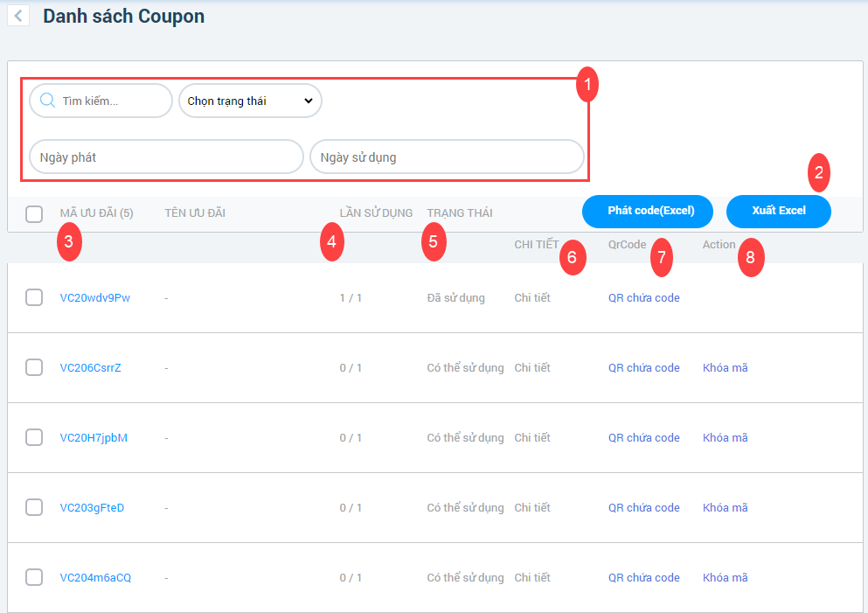
Task: Click the Action column header
Action: point(719,245)
